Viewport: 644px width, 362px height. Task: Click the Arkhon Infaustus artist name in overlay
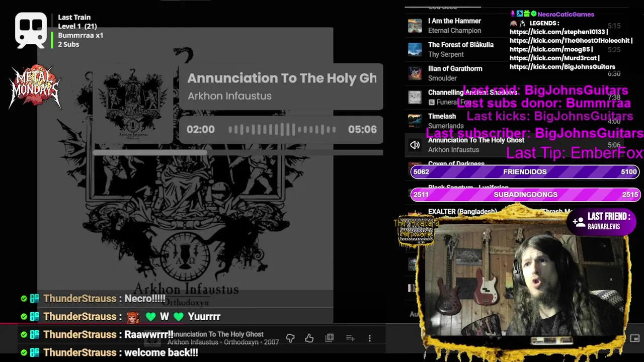(229, 96)
